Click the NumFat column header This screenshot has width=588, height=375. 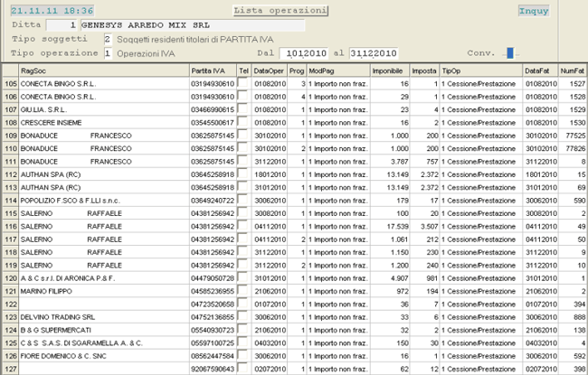pyautogui.click(x=572, y=69)
